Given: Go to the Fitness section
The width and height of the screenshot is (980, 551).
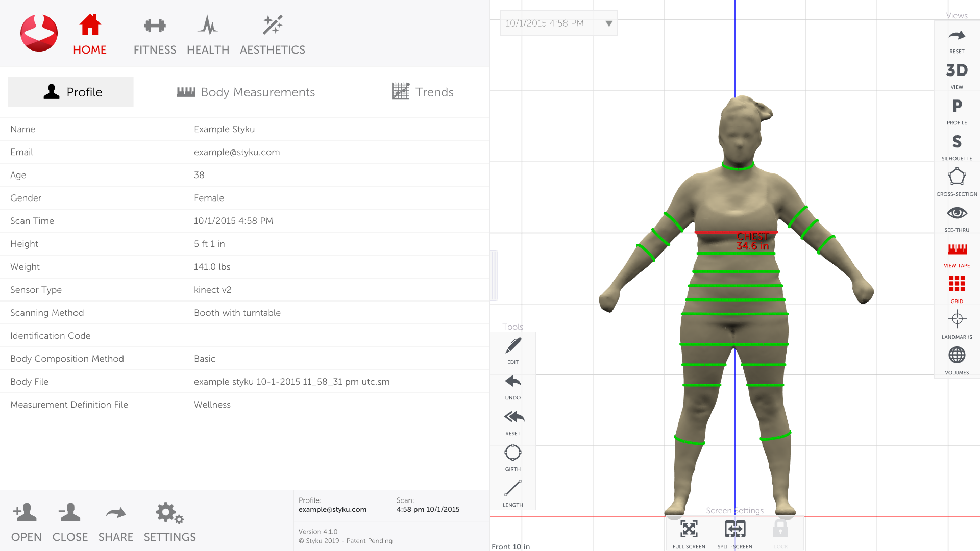Looking at the screenshot, I should click(x=155, y=35).
